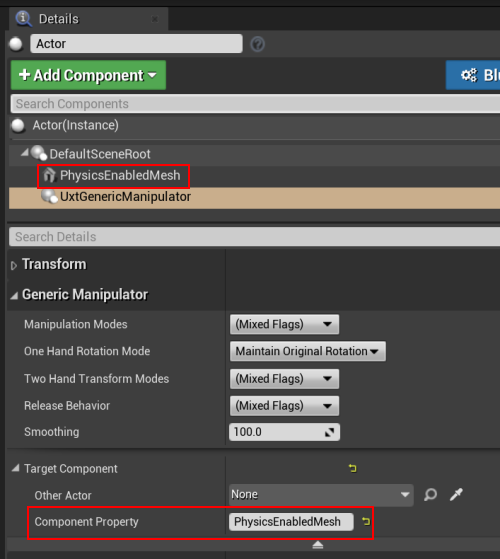This screenshot has width=500, height=559.
Task: Open the Other Actor None dropdown
Action: [321, 495]
